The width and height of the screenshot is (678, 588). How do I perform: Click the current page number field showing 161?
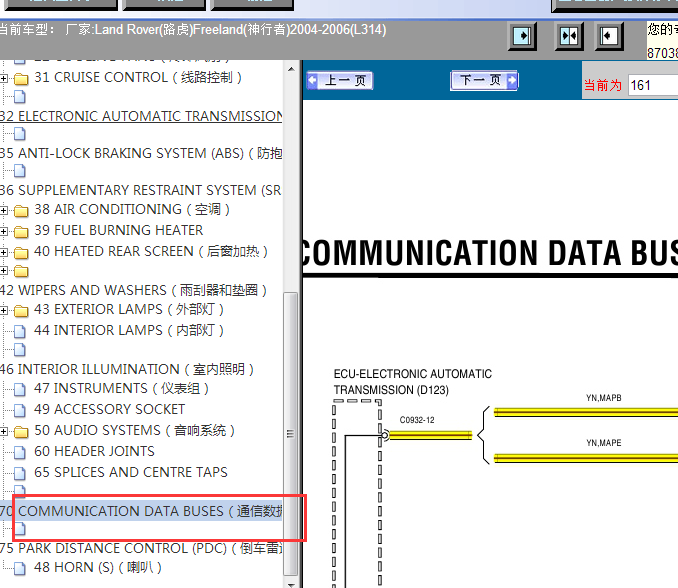(653, 85)
